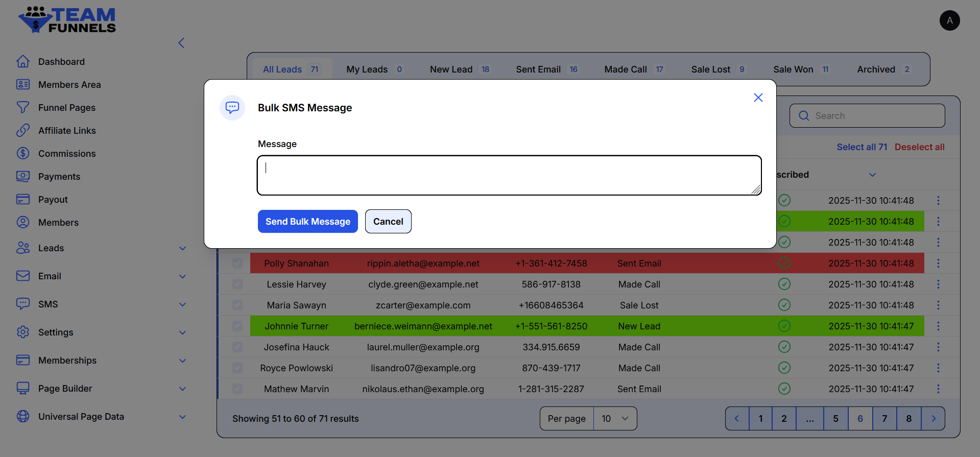
Task: Uncheck the Mathew Marvin row checkbox
Action: (x=237, y=389)
